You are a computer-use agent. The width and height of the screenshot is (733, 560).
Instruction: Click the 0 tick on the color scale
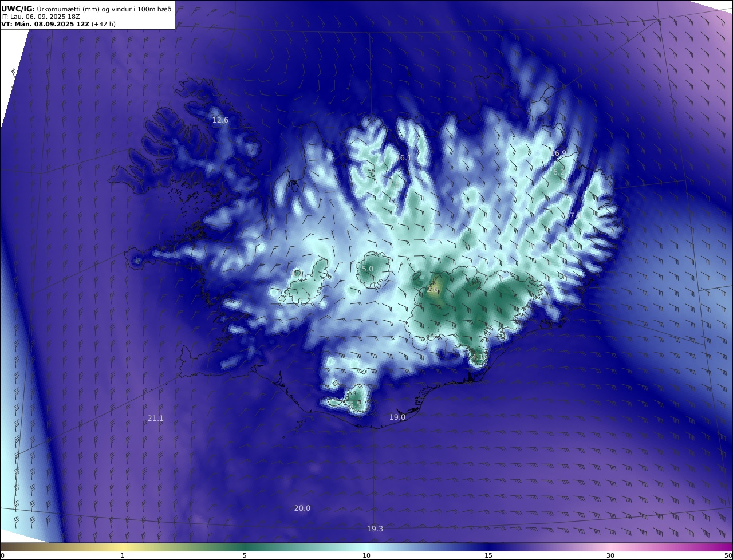click(2, 555)
